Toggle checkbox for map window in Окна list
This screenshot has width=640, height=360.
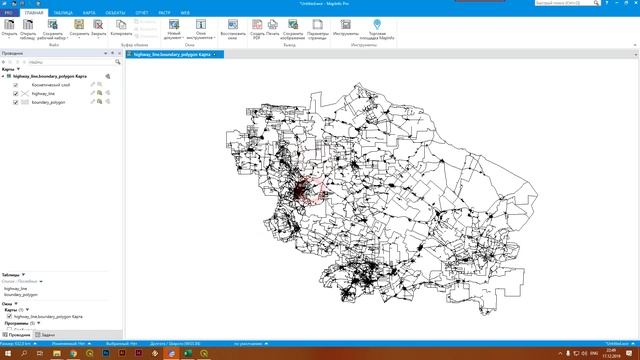[x=9, y=316]
